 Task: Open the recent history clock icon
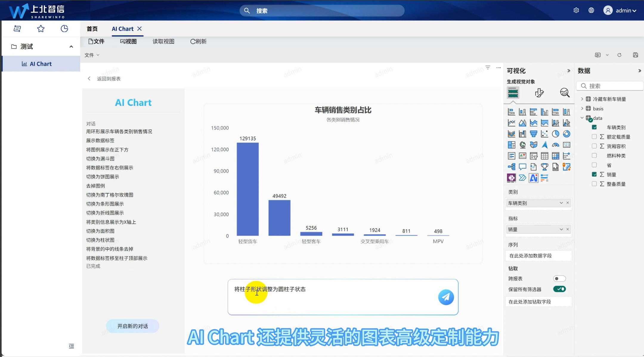tap(64, 29)
